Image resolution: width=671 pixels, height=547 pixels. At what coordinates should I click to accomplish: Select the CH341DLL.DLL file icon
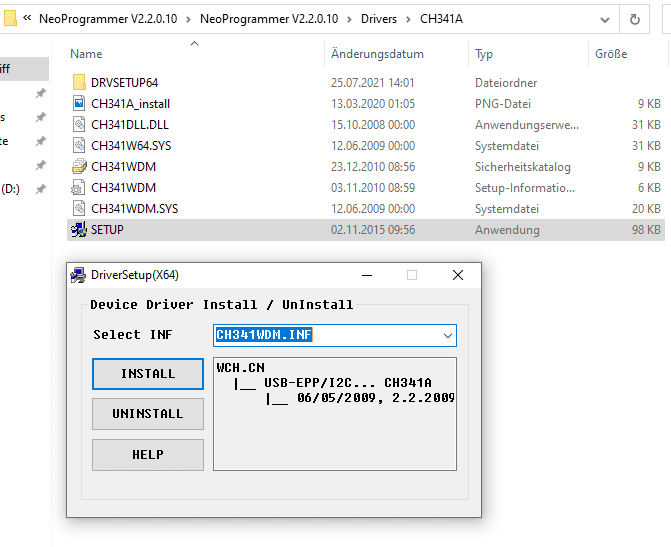(79, 125)
